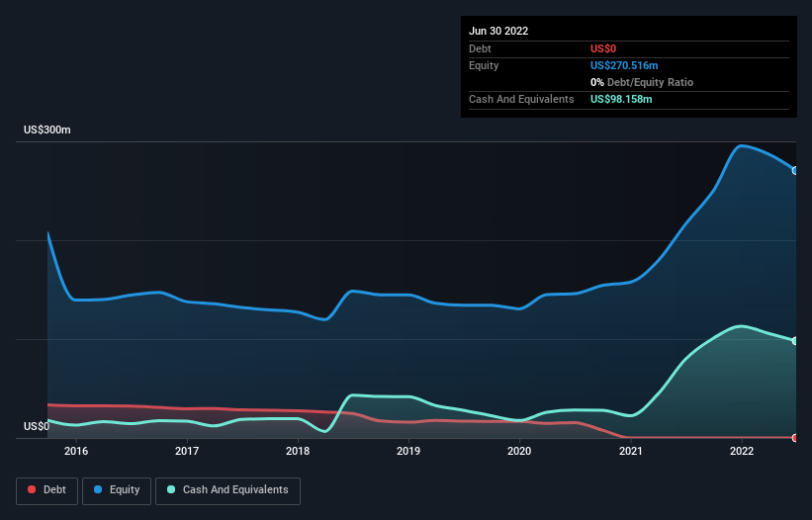This screenshot has width=812, height=520.
Task: Click the 2018 x-axis label
Action: pyautogui.click(x=298, y=451)
